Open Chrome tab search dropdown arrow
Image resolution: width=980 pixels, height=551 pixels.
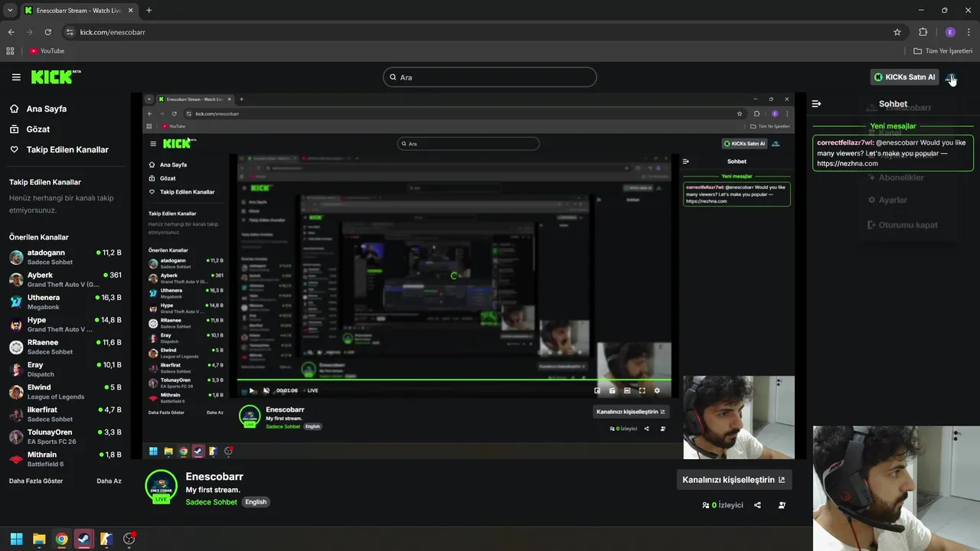pyautogui.click(x=10, y=10)
